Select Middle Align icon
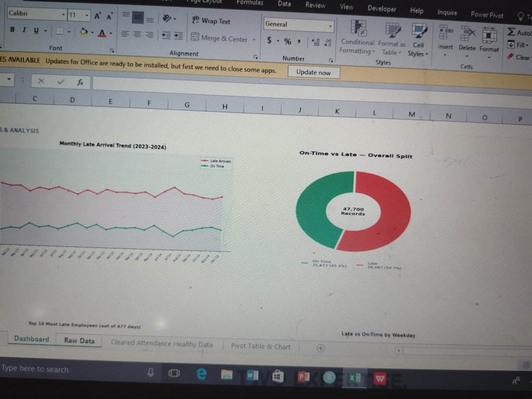The height and width of the screenshot is (399, 532). point(137,18)
